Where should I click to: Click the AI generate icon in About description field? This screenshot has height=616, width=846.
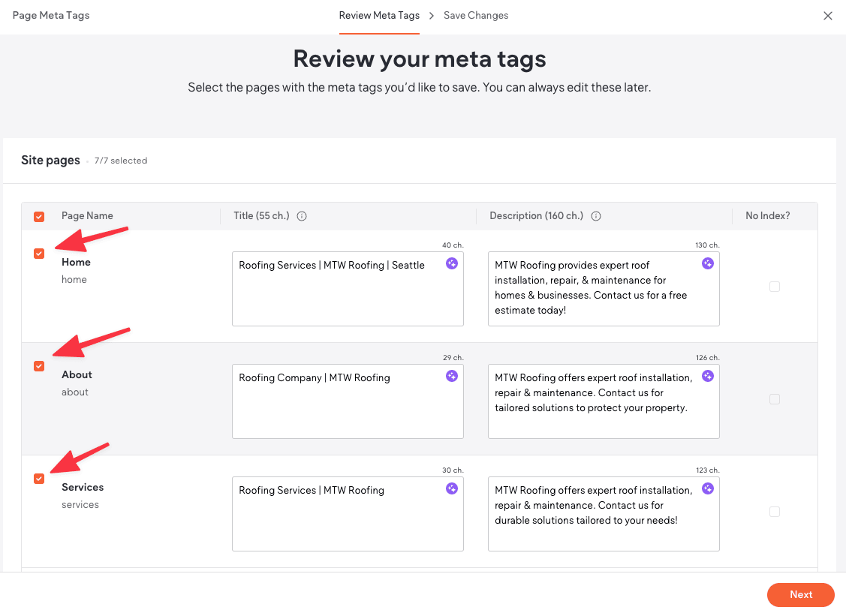tap(707, 376)
